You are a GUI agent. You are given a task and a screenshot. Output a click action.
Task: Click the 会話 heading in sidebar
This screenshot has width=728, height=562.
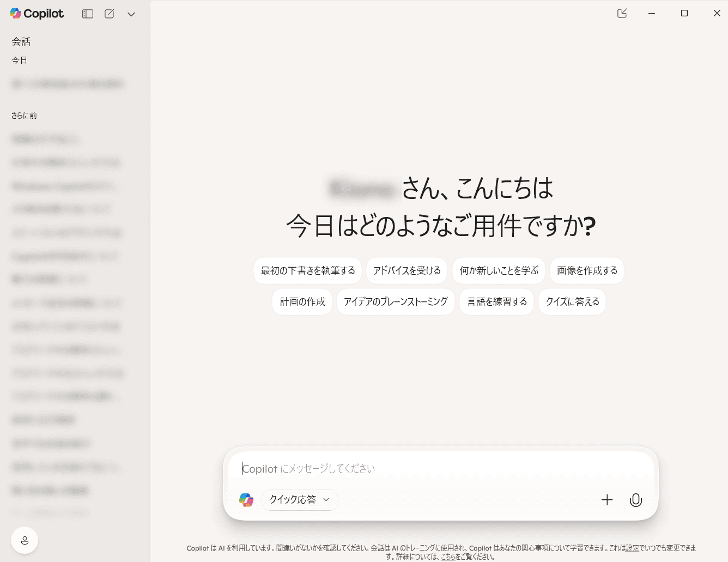(21, 41)
